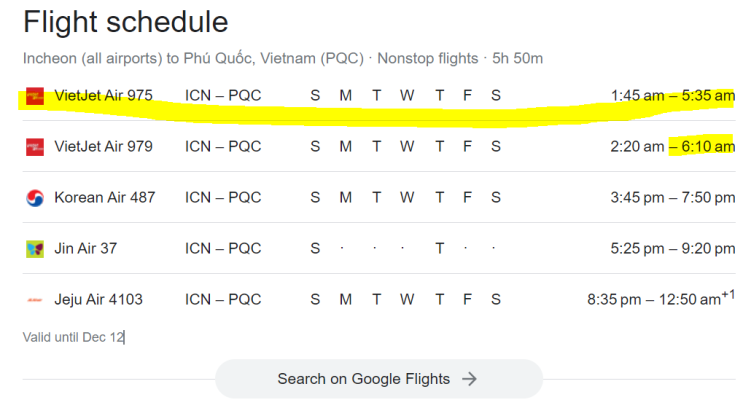
Task: Click the arrow icon beside Search on Google Flights
Action: coord(469,379)
